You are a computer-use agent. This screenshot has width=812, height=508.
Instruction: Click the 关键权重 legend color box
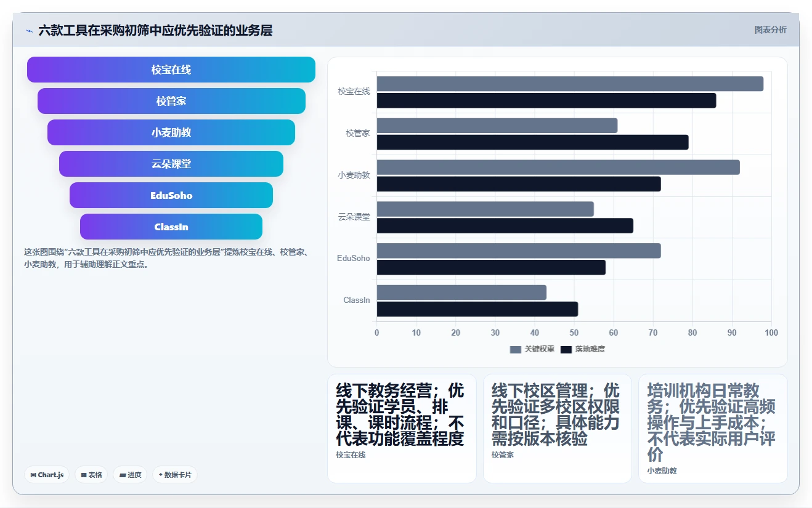pyautogui.click(x=516, y=349)
